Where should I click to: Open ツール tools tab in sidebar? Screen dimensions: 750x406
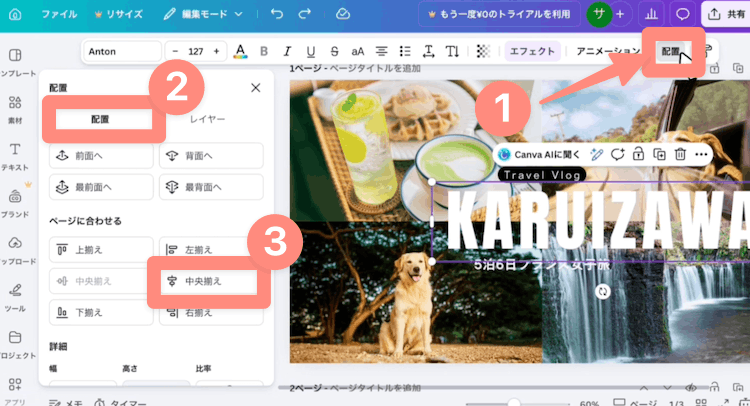15,297
